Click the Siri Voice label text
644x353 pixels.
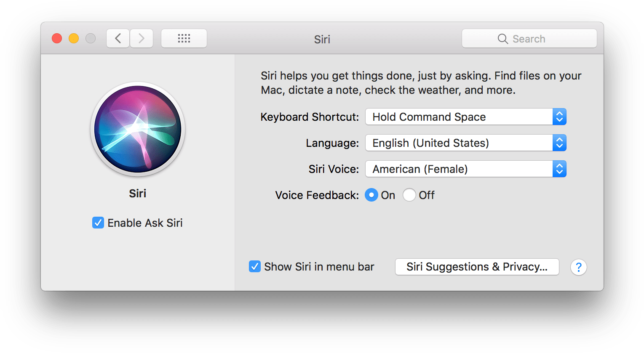(x=334, y=169)
